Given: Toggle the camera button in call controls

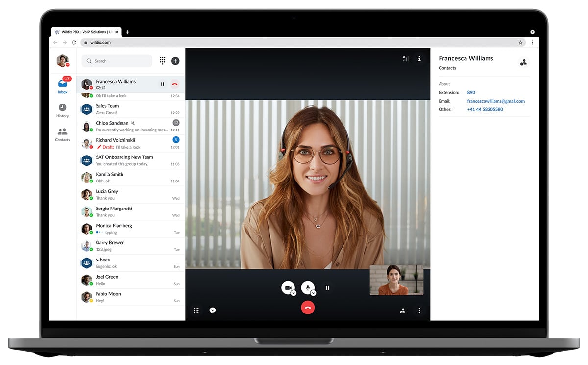Looking at the screenshot, I should tap(288, 287).
